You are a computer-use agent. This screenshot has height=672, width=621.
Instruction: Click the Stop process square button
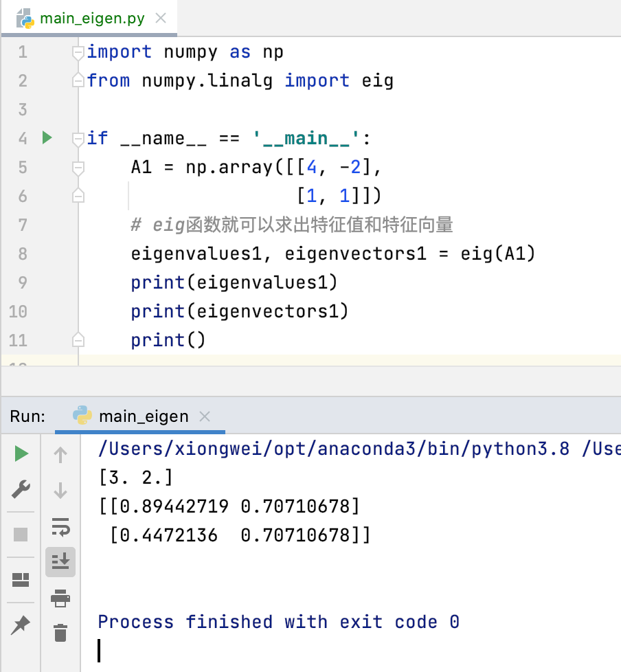pyautogui.click(x=21, y=535)
